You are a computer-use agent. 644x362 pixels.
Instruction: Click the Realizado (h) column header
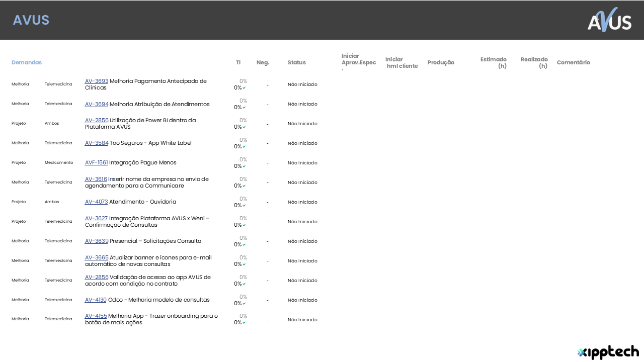(x=534, y=62)
